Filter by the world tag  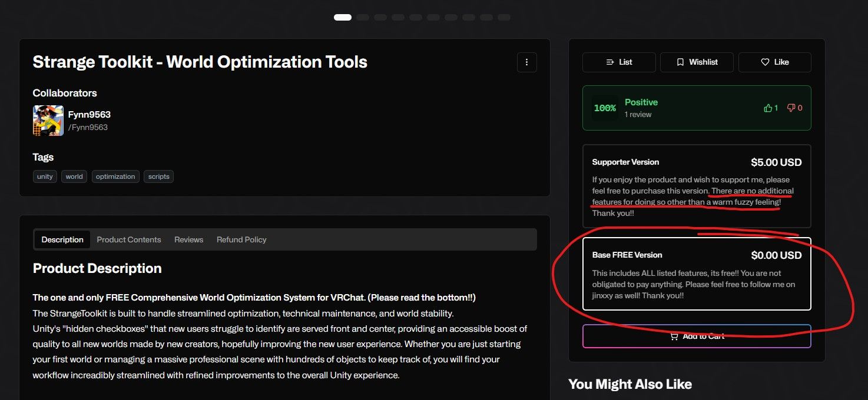pyautogui.click(x=74, y=176)
